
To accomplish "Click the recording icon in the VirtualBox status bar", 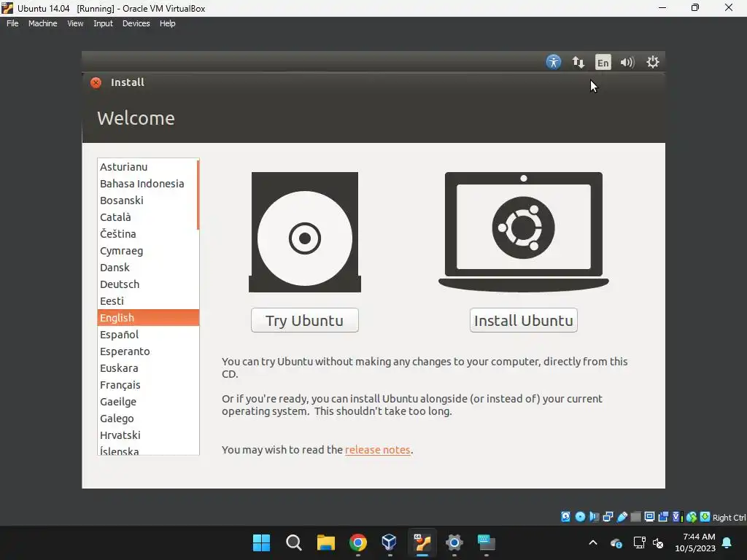I will click(663, 517).
